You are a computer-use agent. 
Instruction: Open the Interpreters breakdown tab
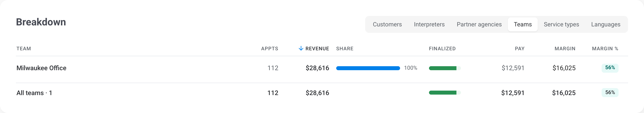click(x=429, y=24)
